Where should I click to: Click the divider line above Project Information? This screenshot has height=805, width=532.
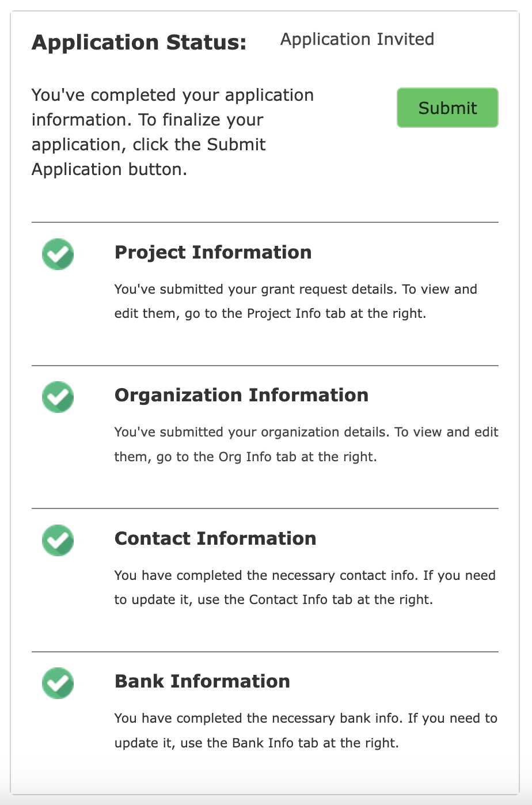265,222
